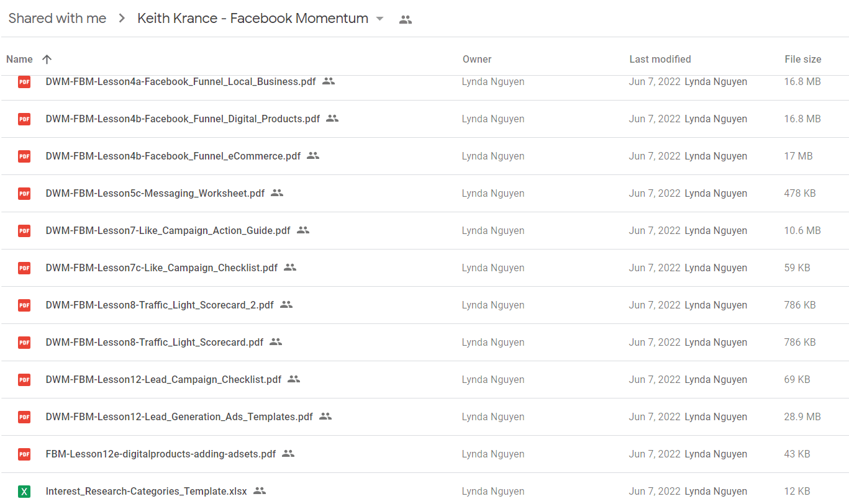Reverse sort direction with the arrow icon

47,59
